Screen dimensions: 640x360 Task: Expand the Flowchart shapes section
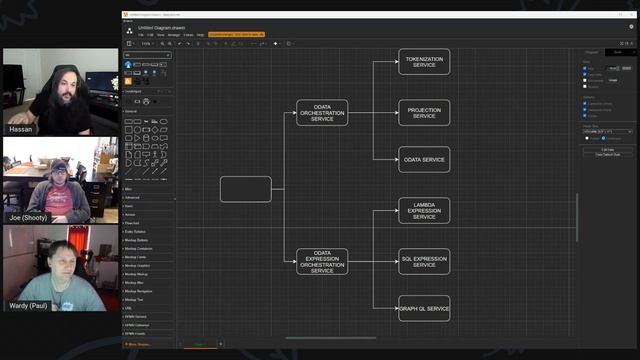coord(131,223)
